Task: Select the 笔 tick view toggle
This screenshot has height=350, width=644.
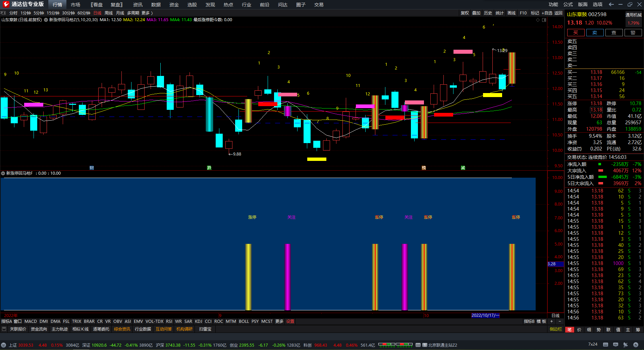Action: [x=570, y=330]
